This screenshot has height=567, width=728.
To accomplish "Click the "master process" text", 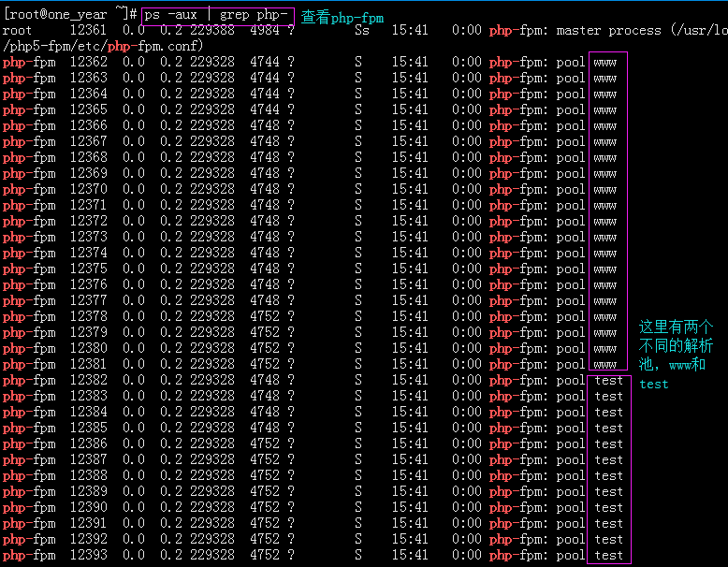I will click(608, 31).
